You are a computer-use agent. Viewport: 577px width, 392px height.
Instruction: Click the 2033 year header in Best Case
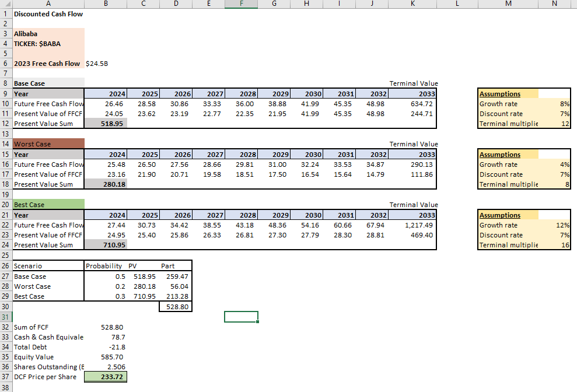pos(412,215)
